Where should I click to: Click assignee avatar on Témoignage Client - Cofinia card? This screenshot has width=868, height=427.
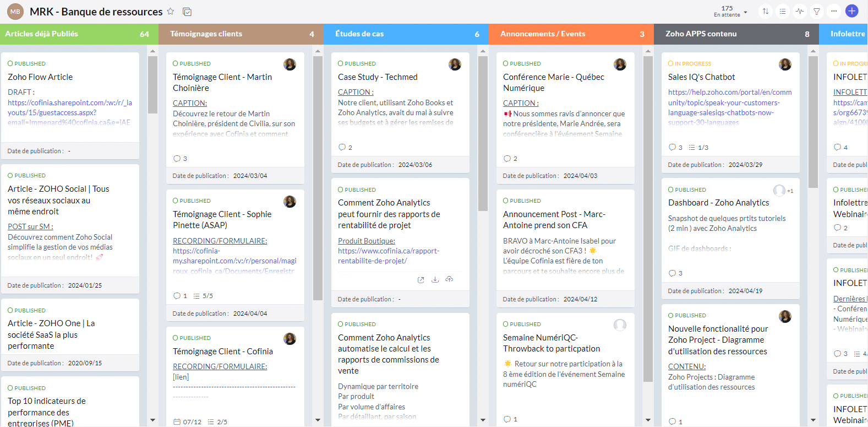point(290,339)
